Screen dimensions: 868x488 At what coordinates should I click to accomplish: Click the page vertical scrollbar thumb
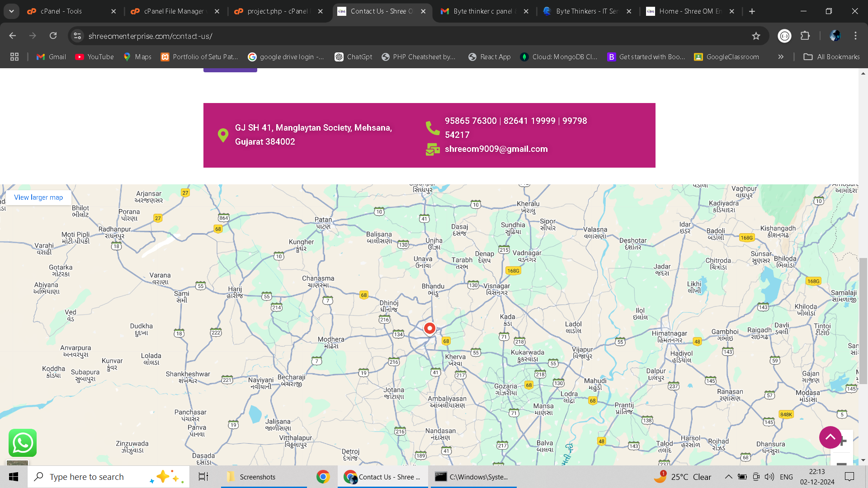point(863,321)
